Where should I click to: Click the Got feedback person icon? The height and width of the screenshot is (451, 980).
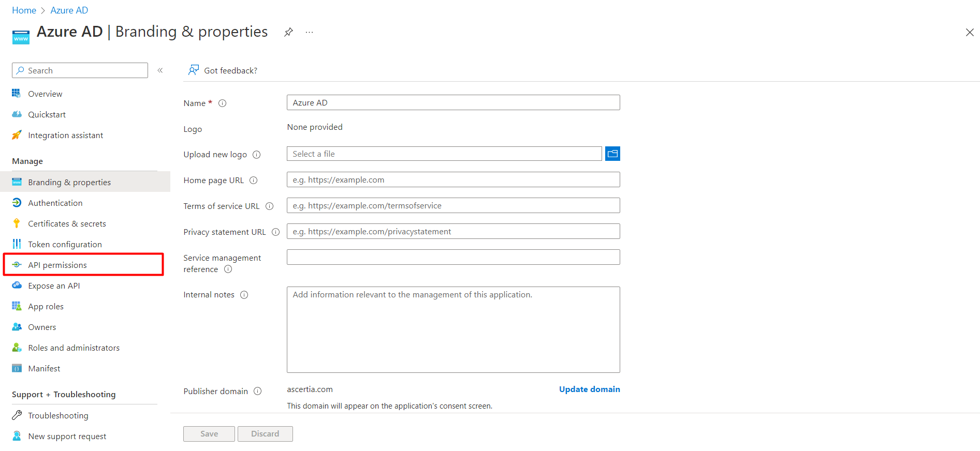(194, 70)
